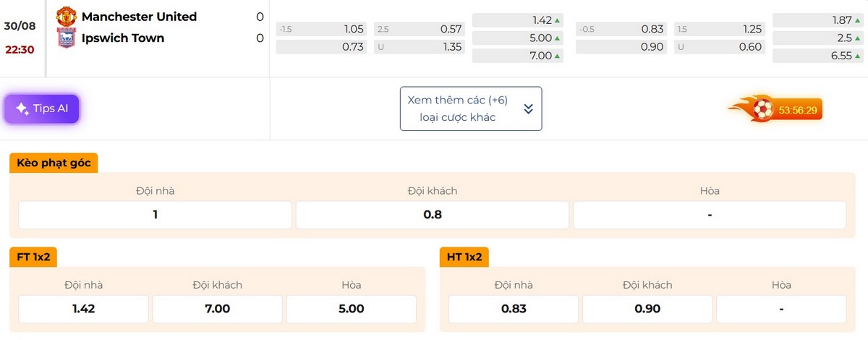Expand 'Xem thêm các (+6) loại cược khác'

click(x=471, y=109)
